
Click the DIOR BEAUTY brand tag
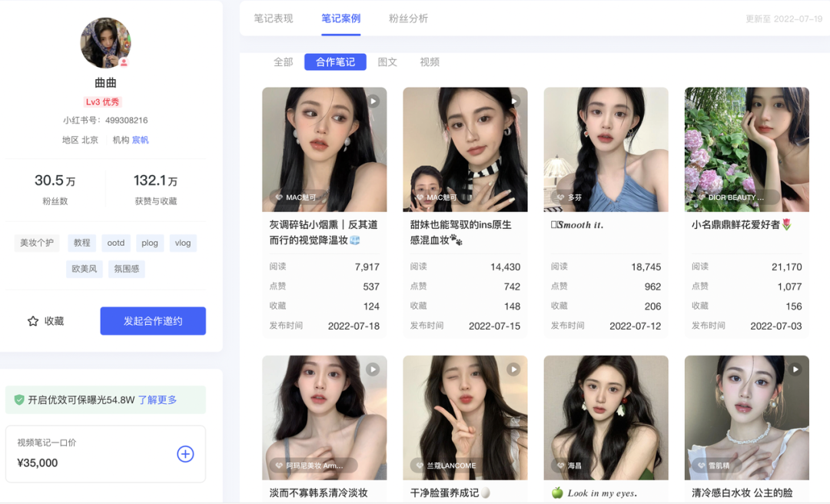(731, 197)
